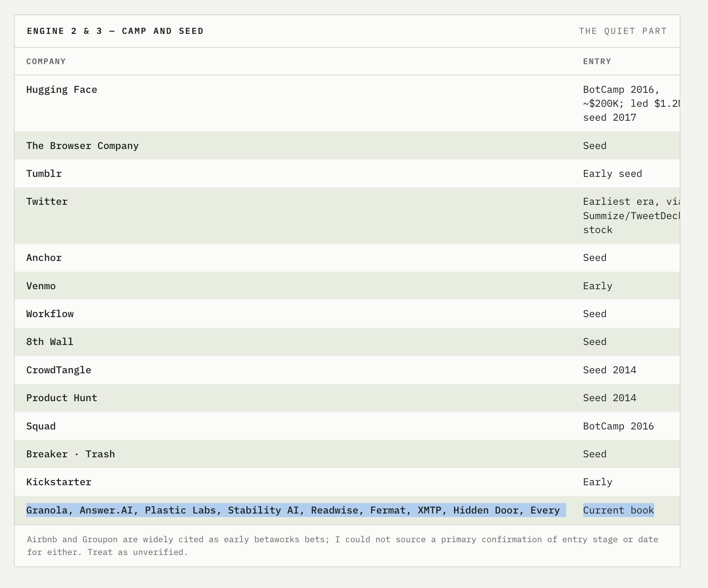708x588 pixels.
Task: Click the Airbnb and Groupon footnote text
Action: [x=343, y=546]
